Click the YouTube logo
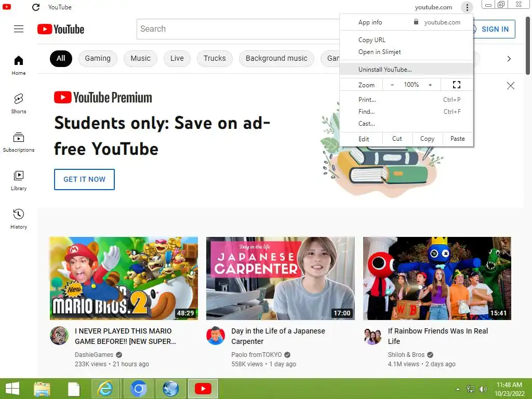532x399 pixels. [x=61, y=29]
